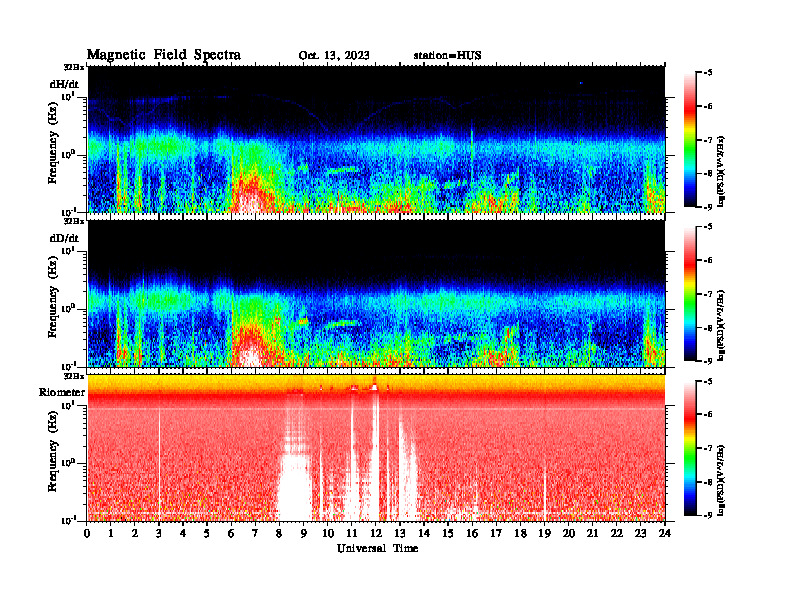Click the 10^0 frequency tick of dD/dt panel
The width and height of the screenshot is (792, 612).
68,308
